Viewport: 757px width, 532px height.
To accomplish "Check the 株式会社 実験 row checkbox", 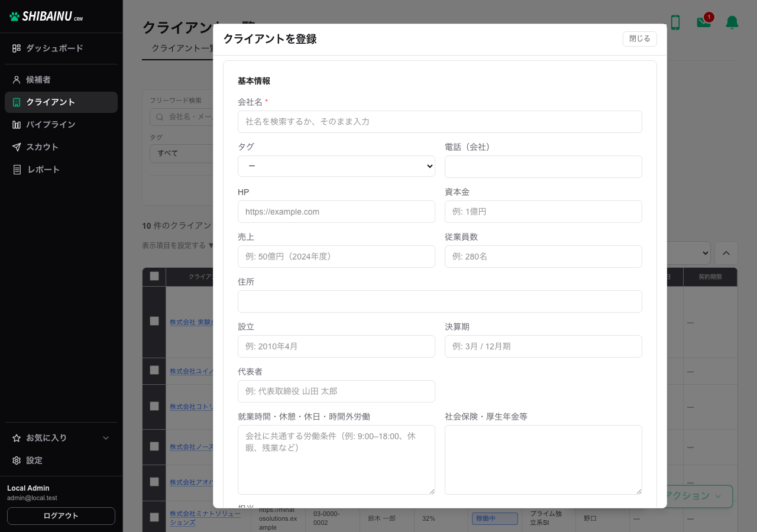I will (x=154, y=321).
